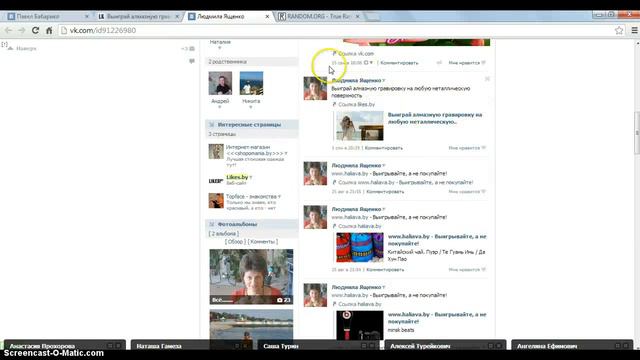Comment on the Китайский чай halava post

point(385,270)
